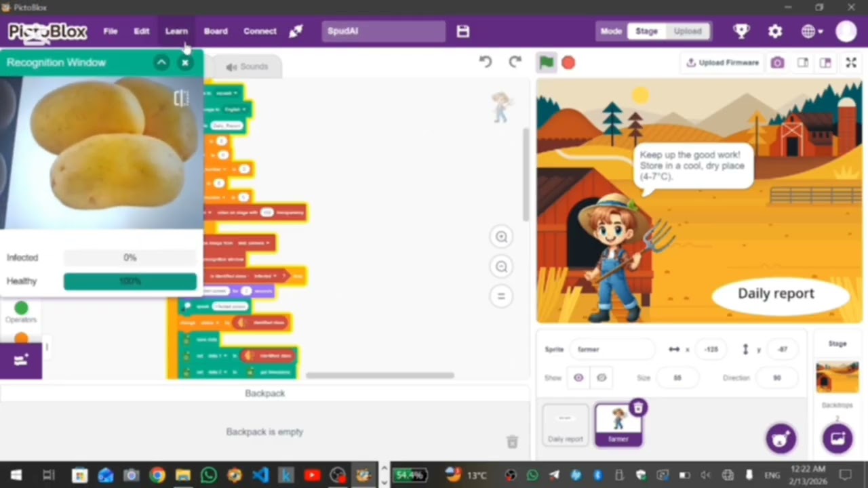This screenshot has width=868, height=488.
Task: Select the Daily report sprite thumbnail
Action: [566, 425]
